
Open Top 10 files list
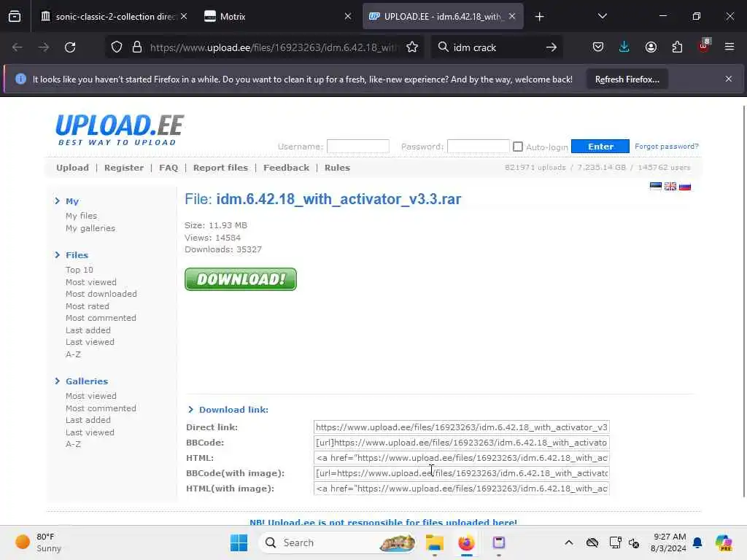[80, 270]
